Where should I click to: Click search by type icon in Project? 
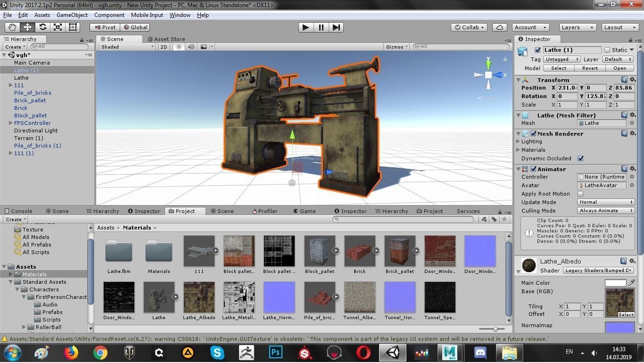tap(484, 219)
